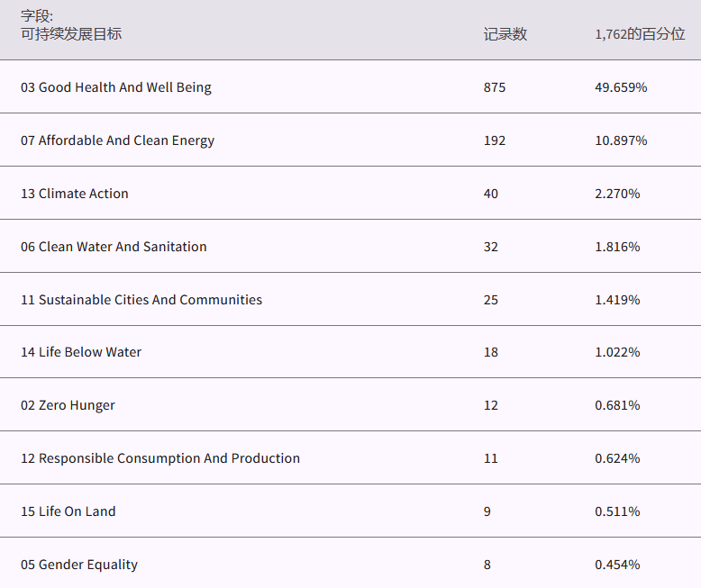Viewport: 701px width, 588px height.
Task: Choose the 05 Gender Equality row
Action: 79,565
